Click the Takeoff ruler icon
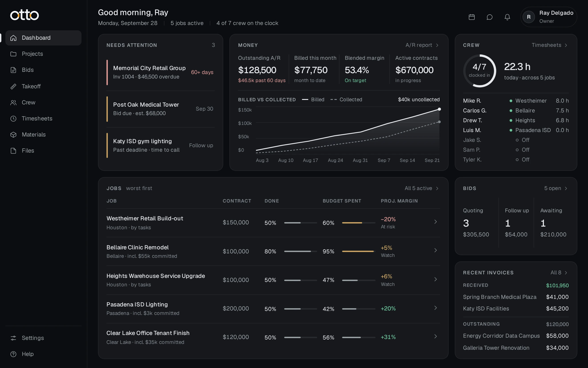 pyautogui.click(x=13, y=86)
